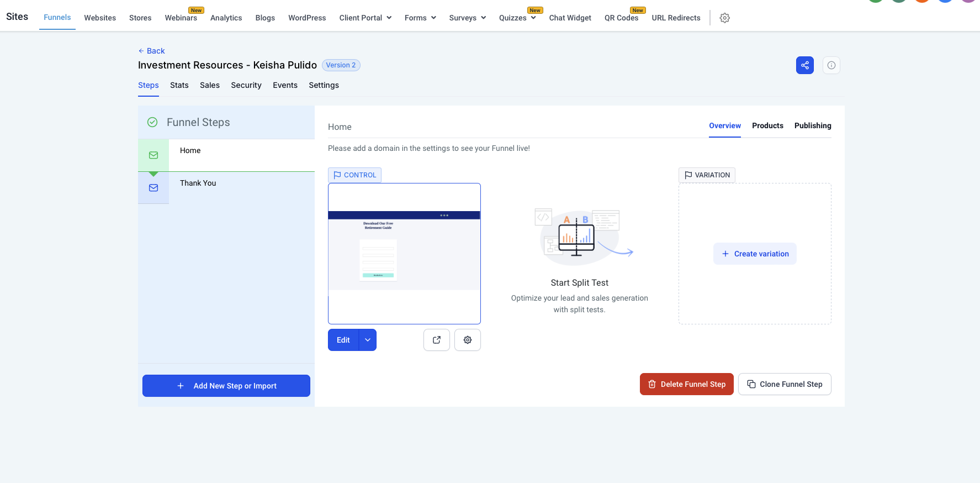The width and height of the screenshot is (980, 483).
Task: Click the VARIATION flag label
Action: coord(707,175)
